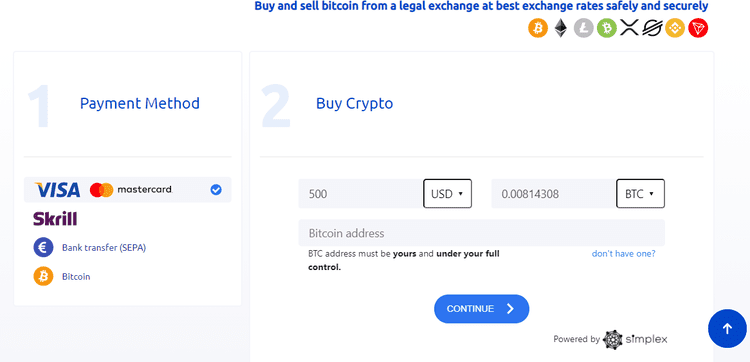Click the scroll-to-top arrow button
This screenshot has height=362, width=750.
[727, 328]
